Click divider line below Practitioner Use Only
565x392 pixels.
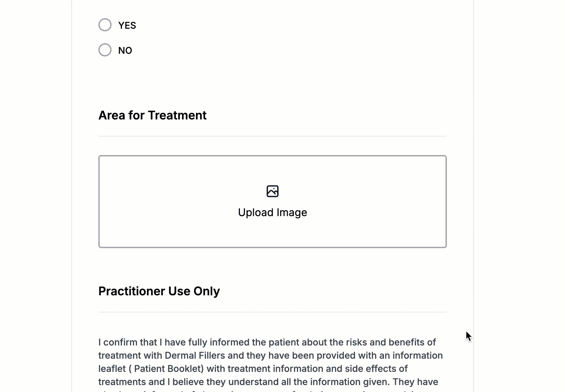click(273, 312)
